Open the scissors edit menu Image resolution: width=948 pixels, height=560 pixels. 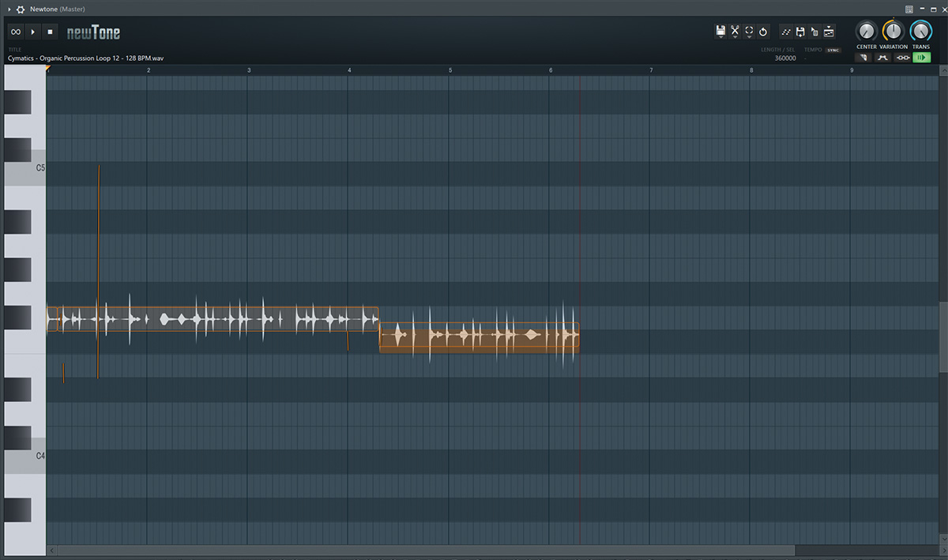735,32
